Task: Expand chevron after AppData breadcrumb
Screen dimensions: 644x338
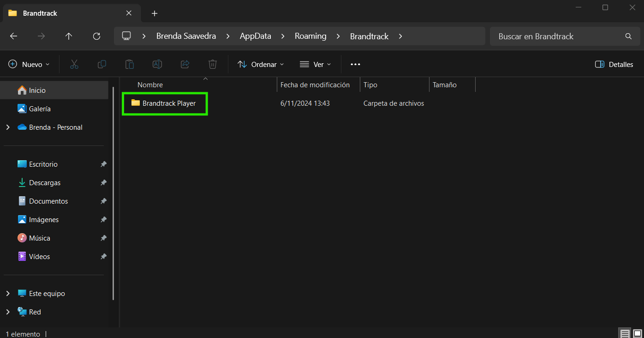Action: (283, 36)
